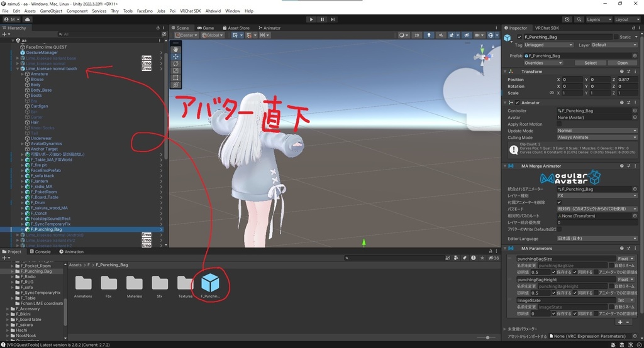644x348 pixels.
Task: Open the FaceEmo menu
Action: click(145, 11)
